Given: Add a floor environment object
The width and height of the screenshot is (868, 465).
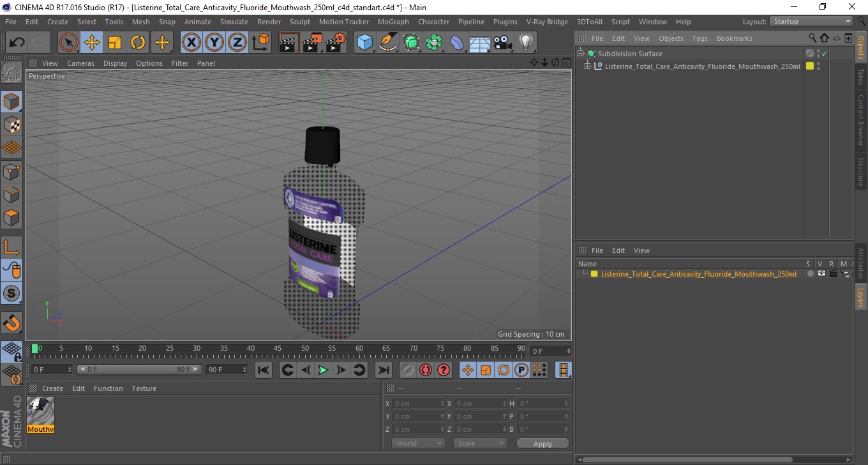Looking at the screenshot, I should (479, 43).
